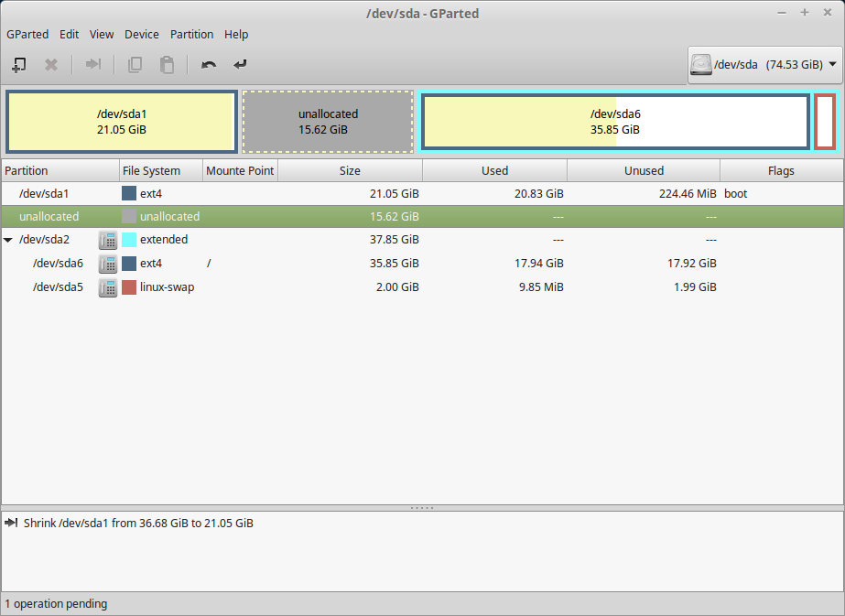Select the /dev/sda6 block in the disk map
This screenshot has height=616, width=845.
[x=615, y=122]
